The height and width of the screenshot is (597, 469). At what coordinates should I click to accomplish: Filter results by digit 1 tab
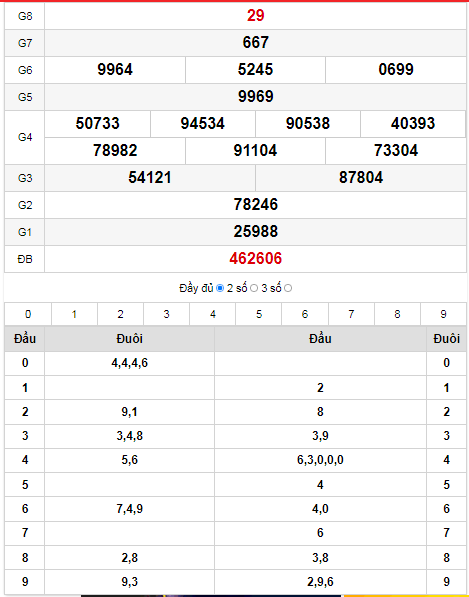coord(74,314)
